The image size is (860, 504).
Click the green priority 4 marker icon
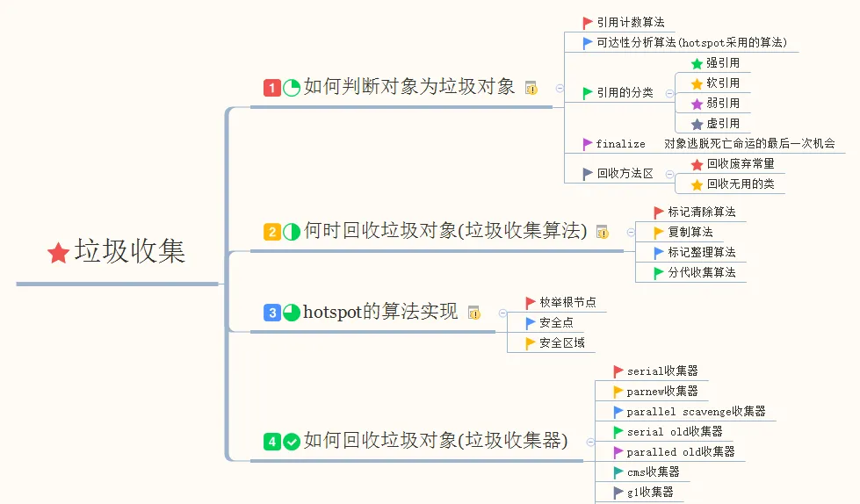click(272, 442)
